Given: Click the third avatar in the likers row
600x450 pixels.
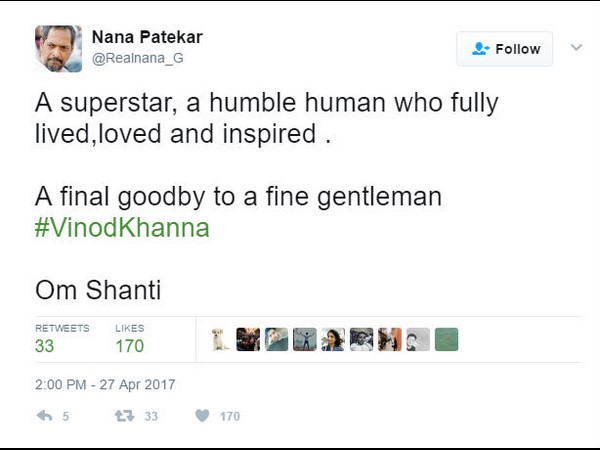Looking at the screenshot, I should tap(277, 339).
